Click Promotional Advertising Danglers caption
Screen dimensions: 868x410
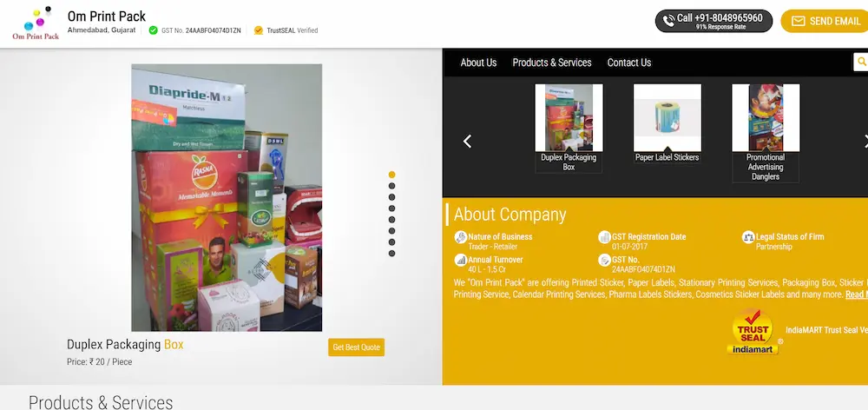tap(766, 167)
